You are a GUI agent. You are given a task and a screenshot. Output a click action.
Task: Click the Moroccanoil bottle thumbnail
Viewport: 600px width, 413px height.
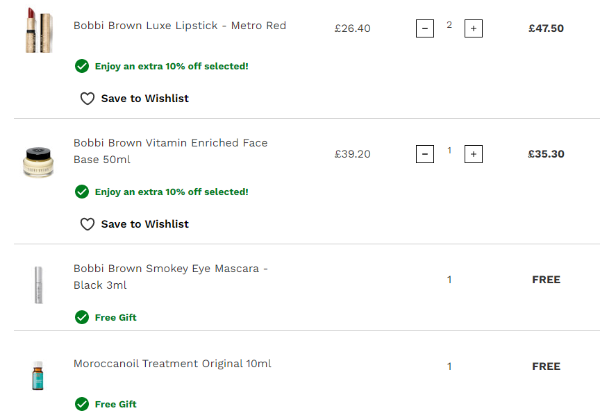(36, 376)
